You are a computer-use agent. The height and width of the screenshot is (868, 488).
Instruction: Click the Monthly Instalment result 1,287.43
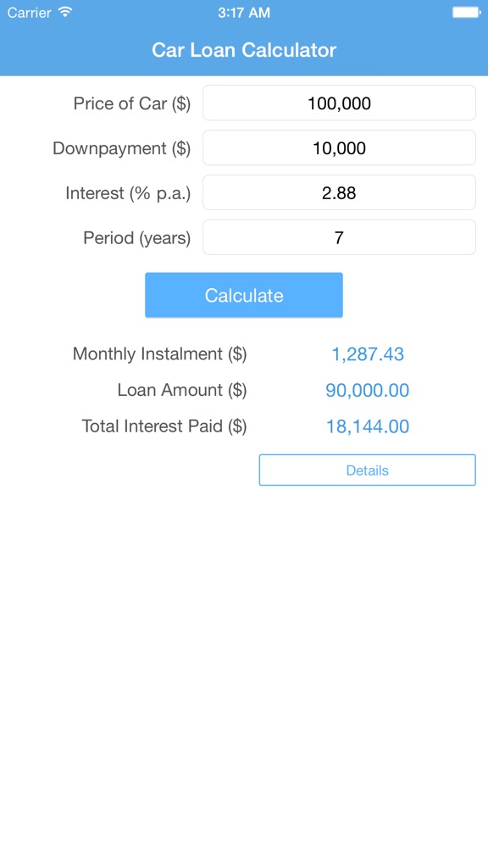click(368, 354)
